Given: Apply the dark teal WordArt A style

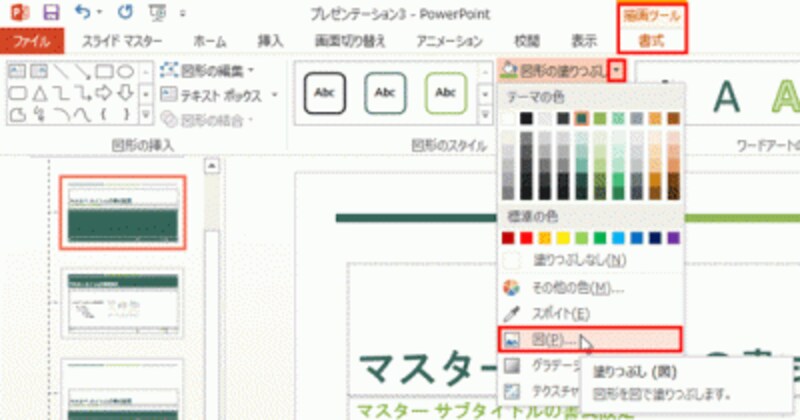Looking at the screenshot, I should tap(726, 97).
